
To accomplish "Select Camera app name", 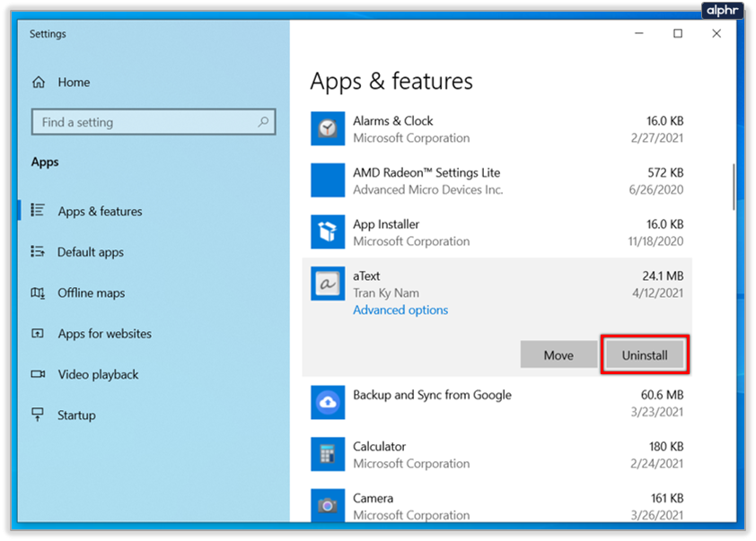I will [x=374, y=498].
